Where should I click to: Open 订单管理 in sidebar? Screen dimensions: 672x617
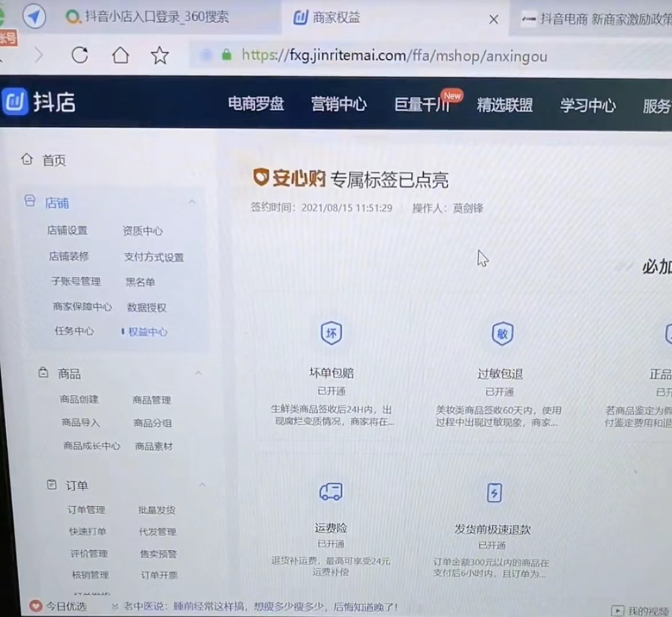86,510
